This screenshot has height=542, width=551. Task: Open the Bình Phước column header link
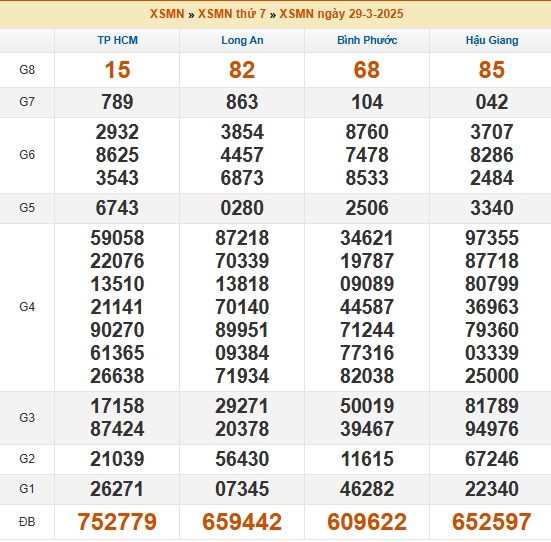pyautogui.click(x=367, y=40)
